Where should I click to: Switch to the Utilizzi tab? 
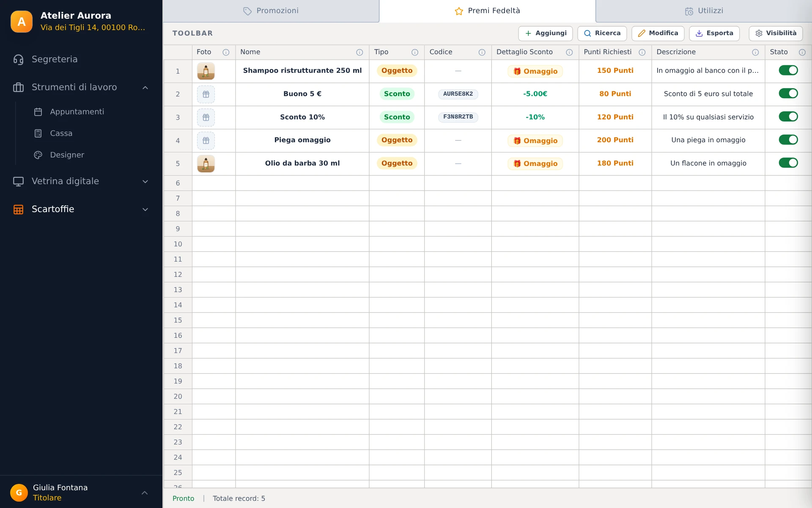click(x=704, y=11)
